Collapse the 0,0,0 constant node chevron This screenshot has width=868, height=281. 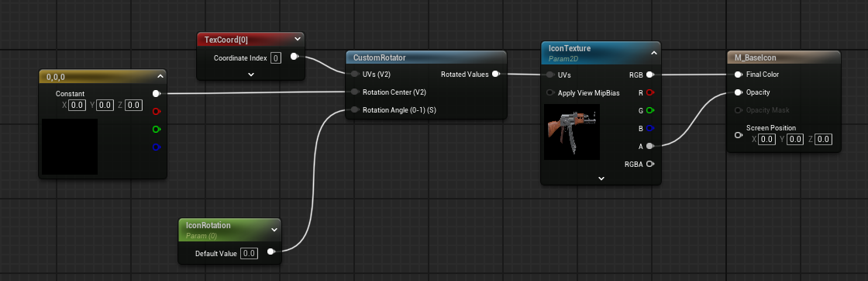(160, 76)
